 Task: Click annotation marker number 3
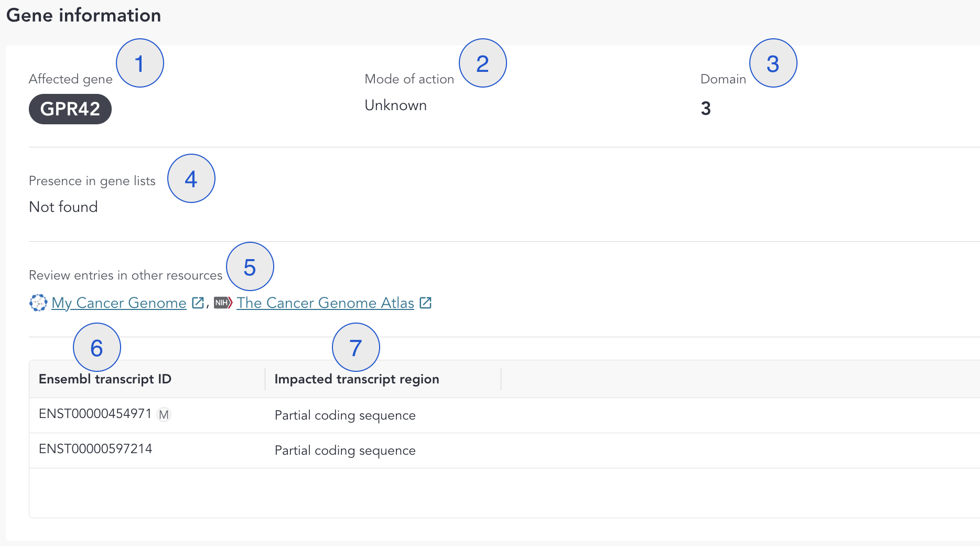tap(773, 63)
